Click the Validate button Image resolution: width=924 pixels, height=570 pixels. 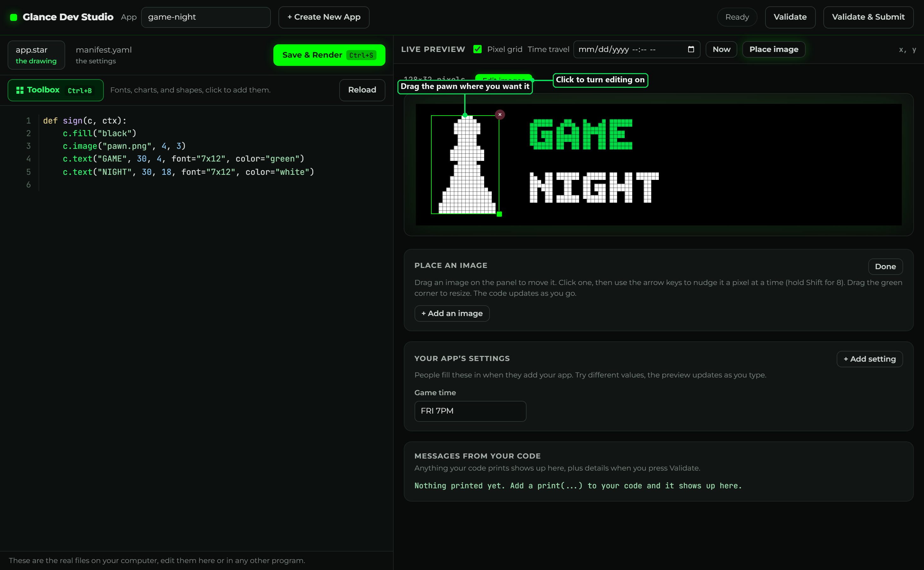pos(790,17)
